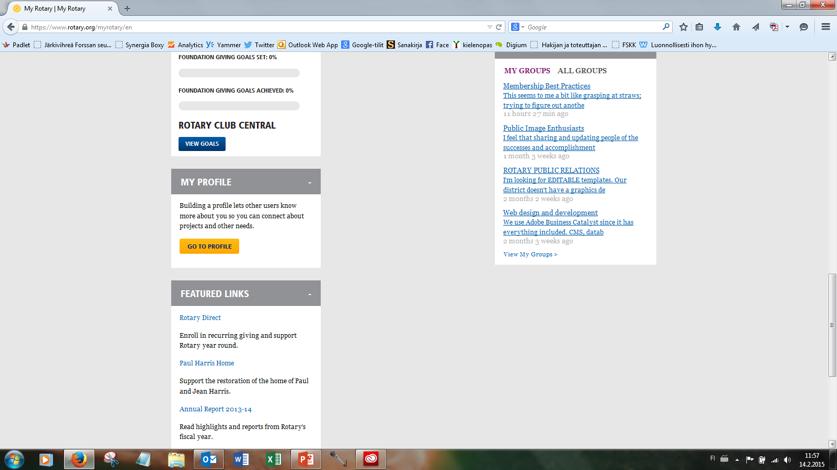This screenshot has height=470, width=837.
Task: Open the Face bookmark
Action: point(437,45)
